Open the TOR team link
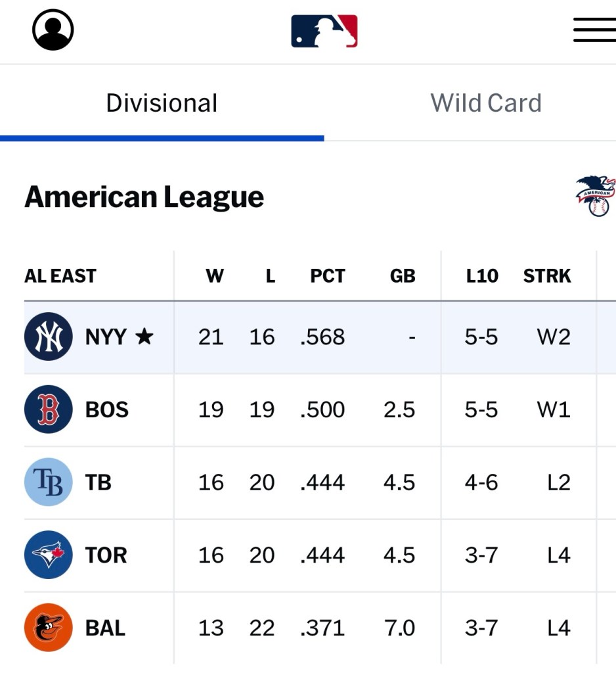 click(106, 555)
